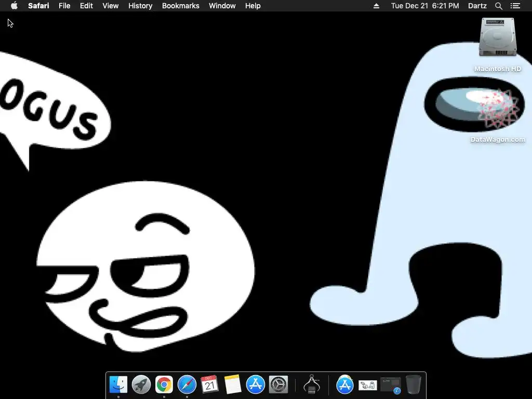Open the Bookmarks menu

(180, 6)
